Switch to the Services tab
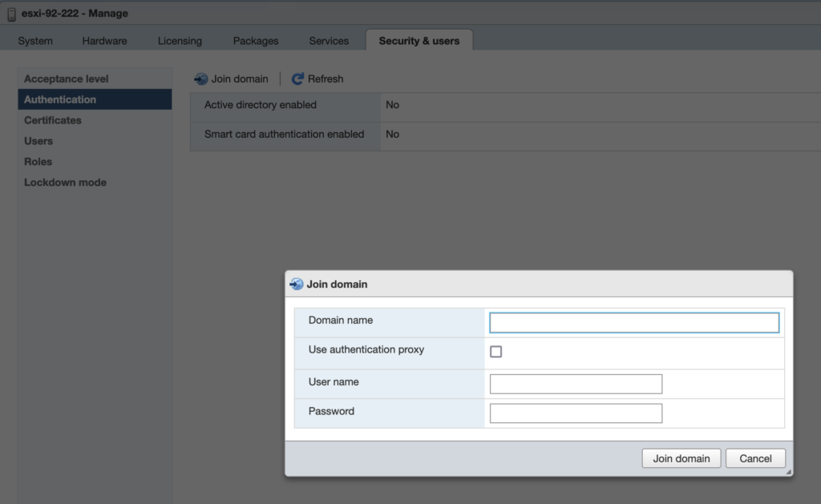Screen dimensions: 821x504 [x=329, y=41]
